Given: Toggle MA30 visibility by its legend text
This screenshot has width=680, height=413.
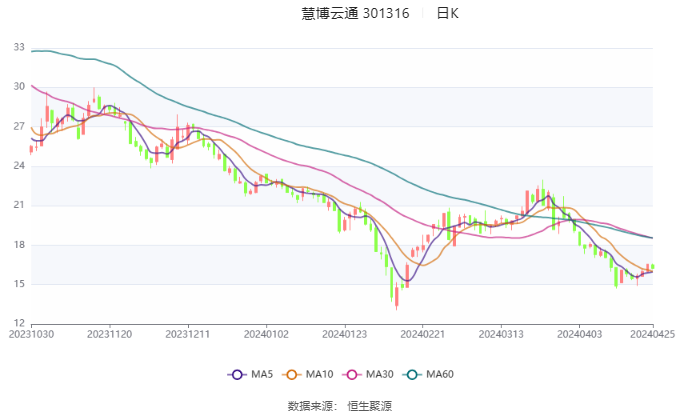Looking at the screenshot, I should point(379,374).
